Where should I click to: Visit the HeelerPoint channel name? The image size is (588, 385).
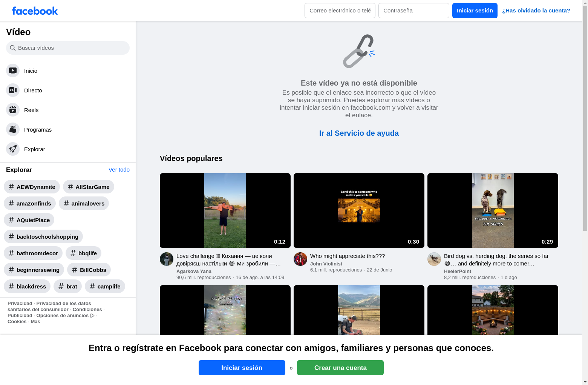458,271
